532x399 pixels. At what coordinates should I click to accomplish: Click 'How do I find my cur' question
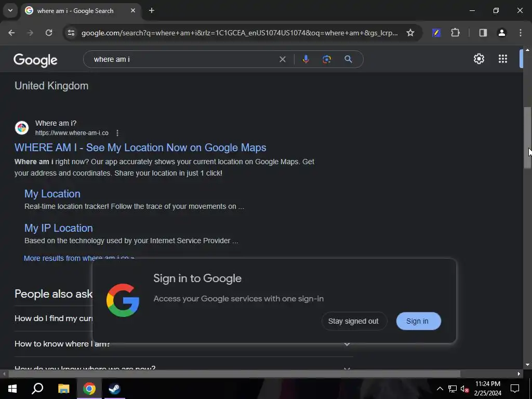click(54, 318)
